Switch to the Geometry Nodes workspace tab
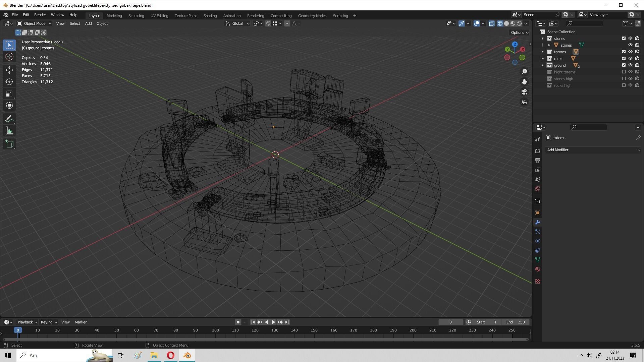644x362 pixels. tap(312, 16)
